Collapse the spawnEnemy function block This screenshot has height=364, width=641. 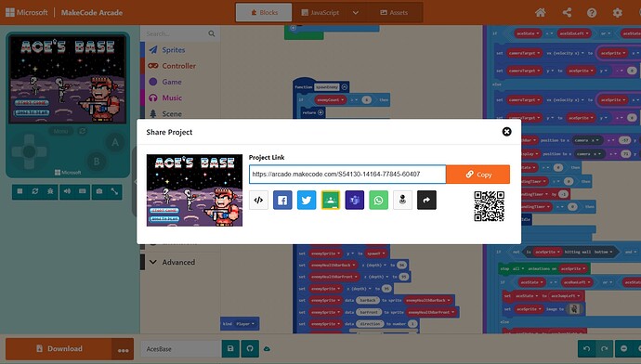(345, 87)
